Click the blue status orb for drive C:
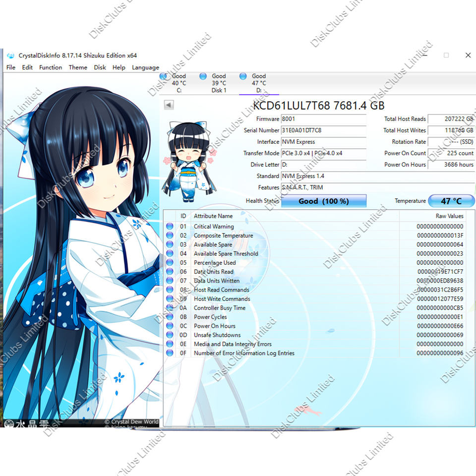The height and width of the screenshot is (476, 476). pyautogui.click(x=163, y=76)
